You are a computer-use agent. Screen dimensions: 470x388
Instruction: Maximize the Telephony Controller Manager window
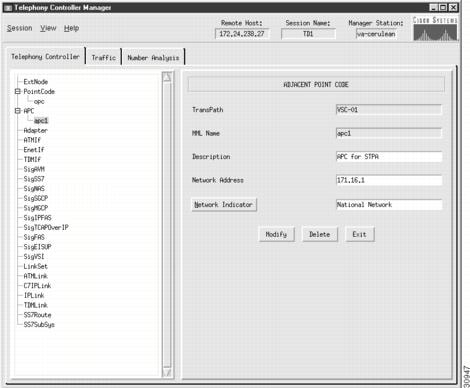point(443,7)
